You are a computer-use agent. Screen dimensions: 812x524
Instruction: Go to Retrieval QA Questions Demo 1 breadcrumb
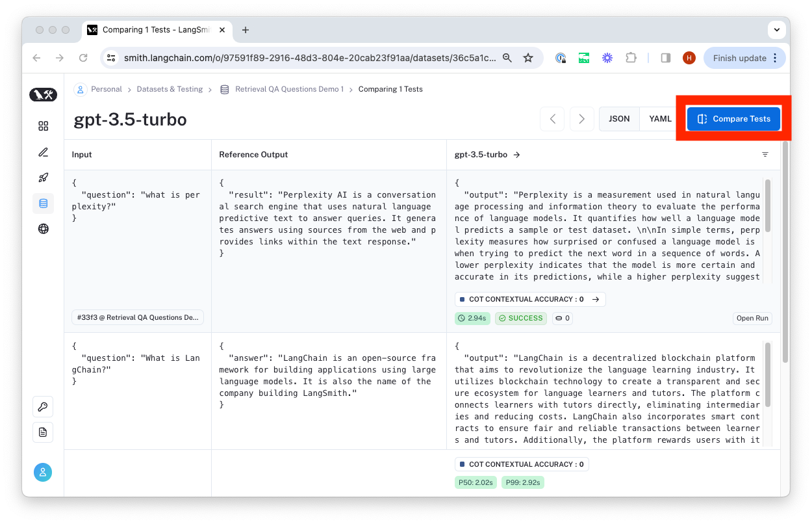tap(289, 89)
